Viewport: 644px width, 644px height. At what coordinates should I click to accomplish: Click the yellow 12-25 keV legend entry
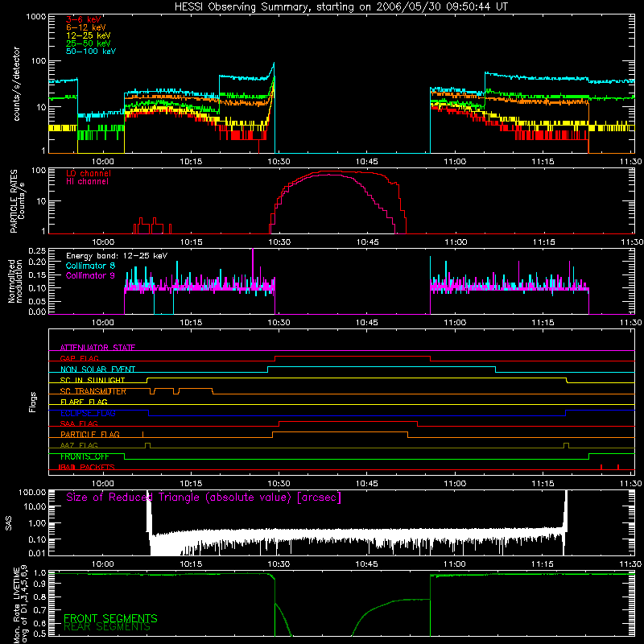tap(89, 35)
